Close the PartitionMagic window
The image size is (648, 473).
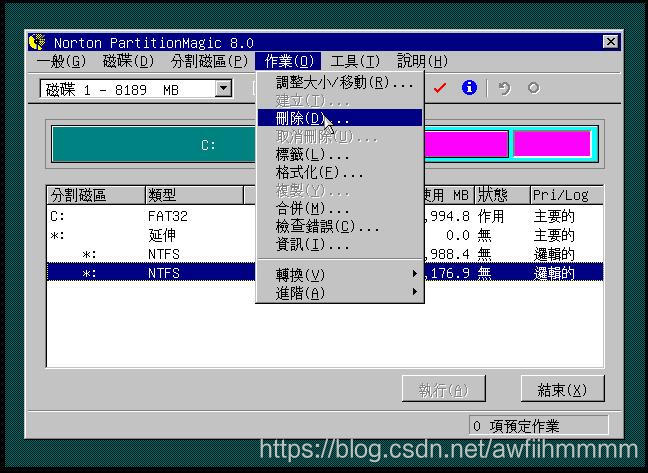(610, 42)
